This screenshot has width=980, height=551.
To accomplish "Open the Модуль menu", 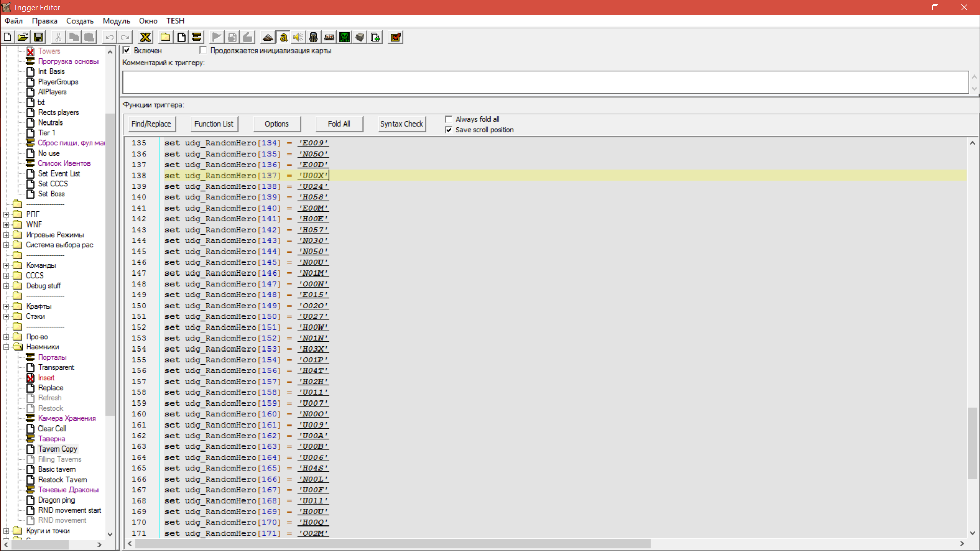I will click(116, 21).
